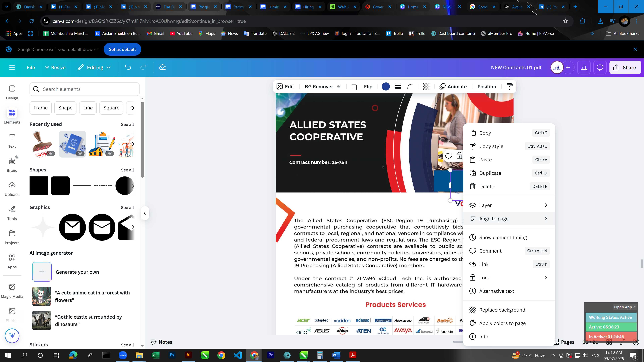Viewport: 644px width, 362px height.
Task: Open the Projects panel
Action: click(12, 237)
